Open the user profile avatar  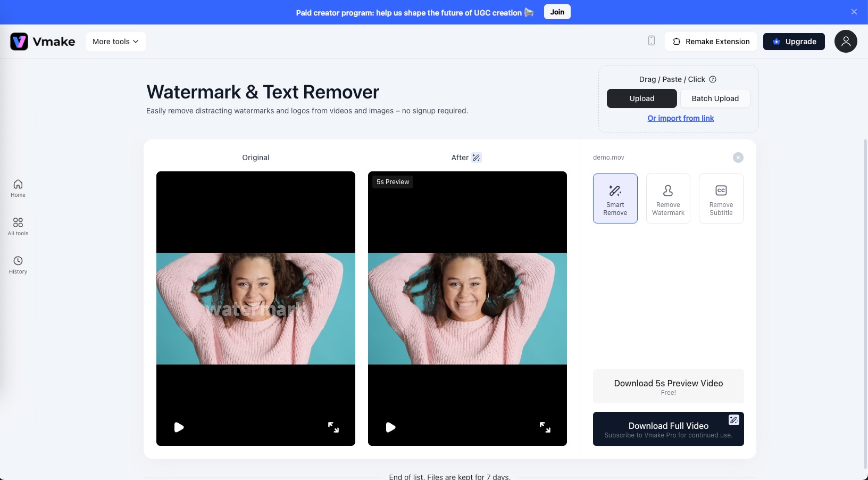[x=845, y=42]
